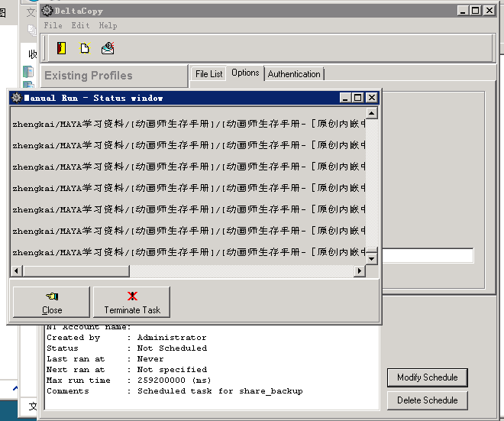Click the red X icon on Terminate Task
The height and width of the screenshot is (421, 504).
132,296
